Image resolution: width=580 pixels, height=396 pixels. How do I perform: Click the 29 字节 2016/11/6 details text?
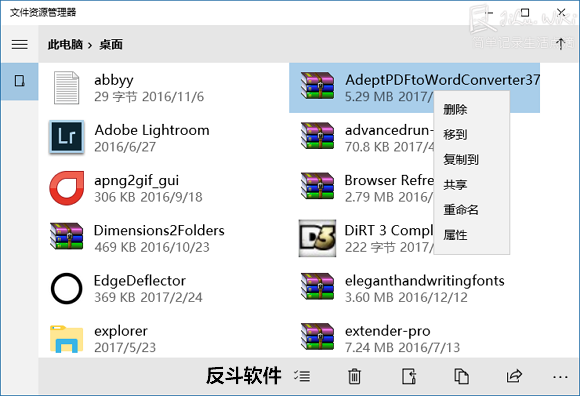click(149, 97)
